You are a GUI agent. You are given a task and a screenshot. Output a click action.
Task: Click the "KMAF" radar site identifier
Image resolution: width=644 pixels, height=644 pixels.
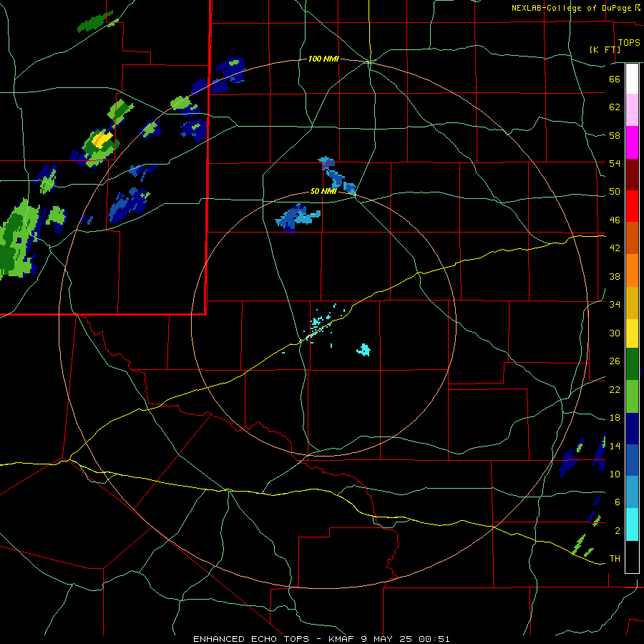tap(343, 639)
